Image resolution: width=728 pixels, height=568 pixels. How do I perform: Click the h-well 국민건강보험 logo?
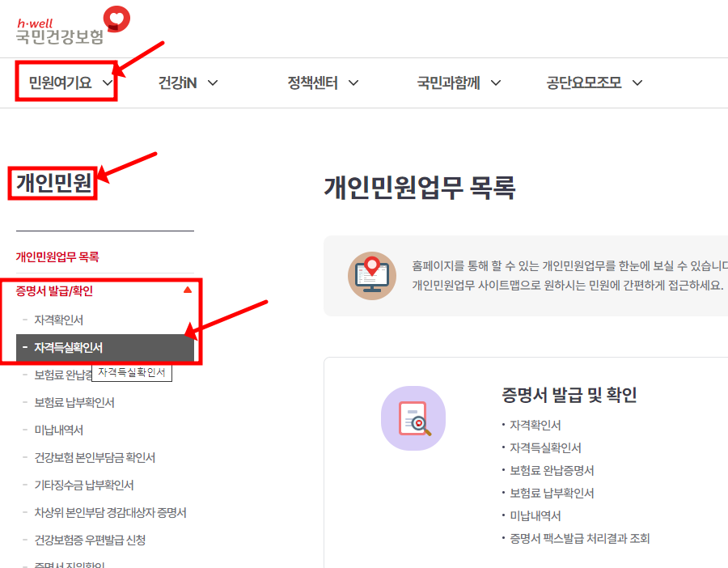coord(73,26)
